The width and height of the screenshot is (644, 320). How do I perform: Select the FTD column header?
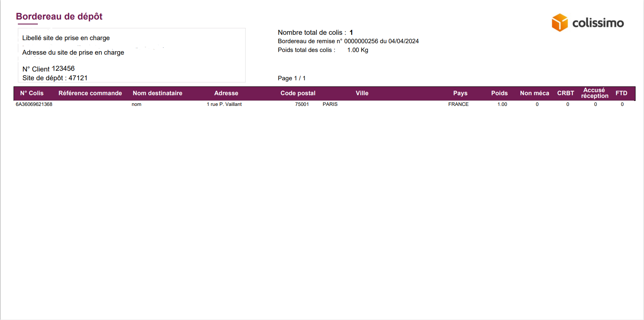(621, 93)
